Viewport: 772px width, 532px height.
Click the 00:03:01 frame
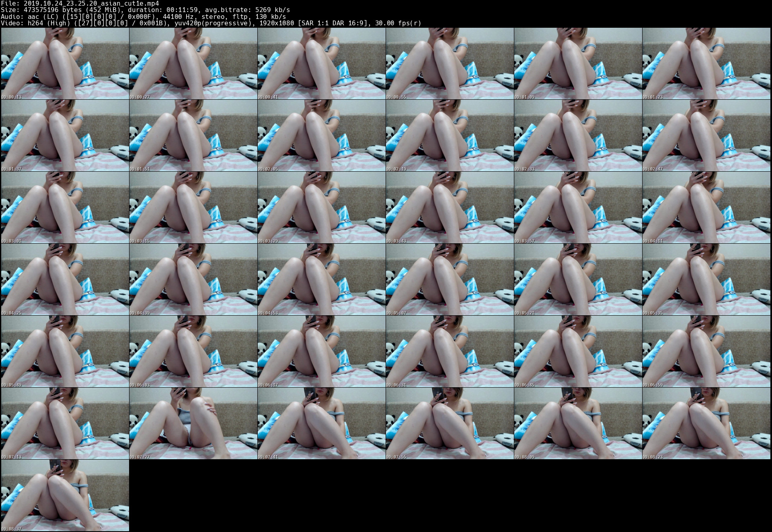pyautogui.click(x=65, y=207)
